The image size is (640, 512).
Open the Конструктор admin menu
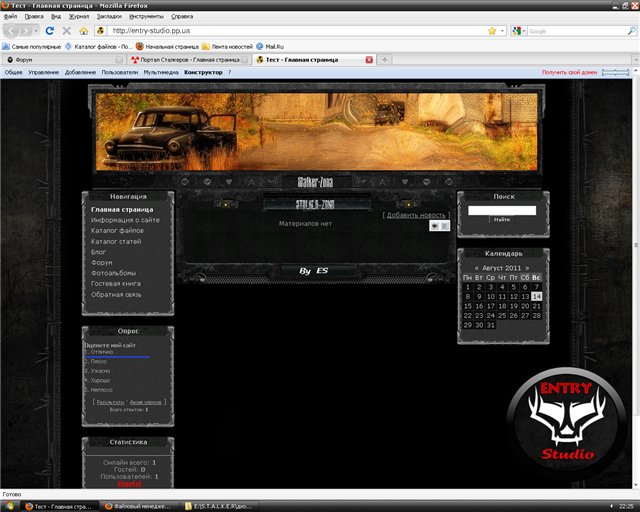tap(203, 72)
